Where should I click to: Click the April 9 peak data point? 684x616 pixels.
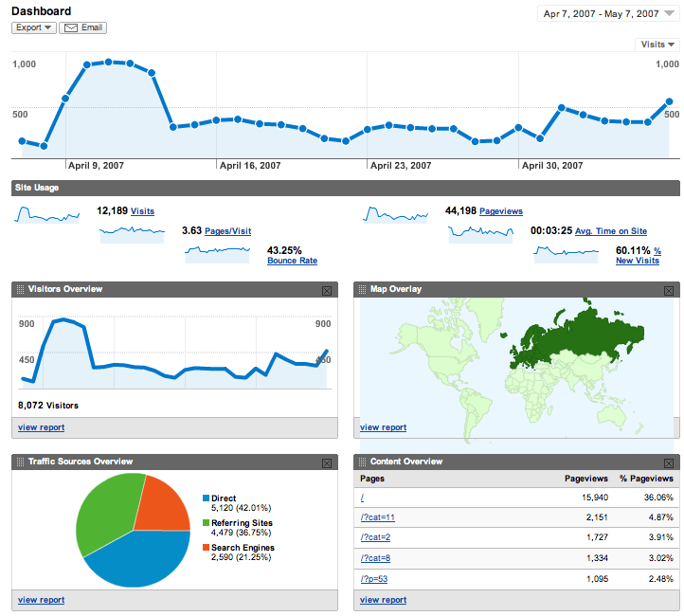(108, 62)
